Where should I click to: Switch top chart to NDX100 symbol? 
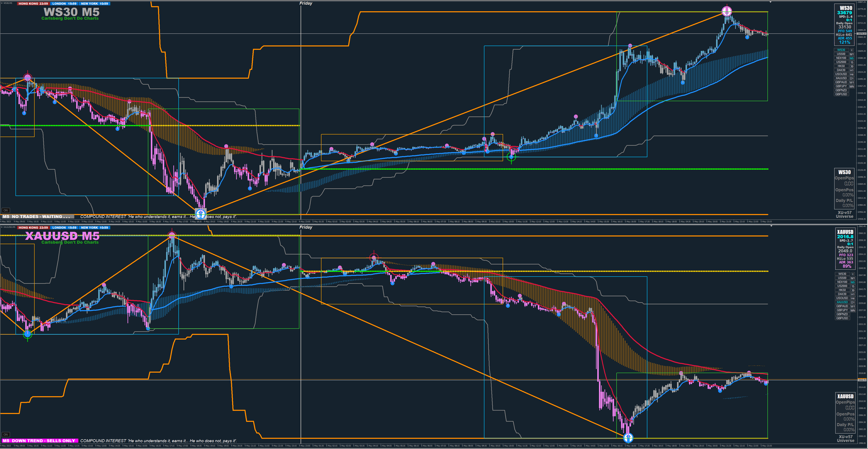(841, 58)
